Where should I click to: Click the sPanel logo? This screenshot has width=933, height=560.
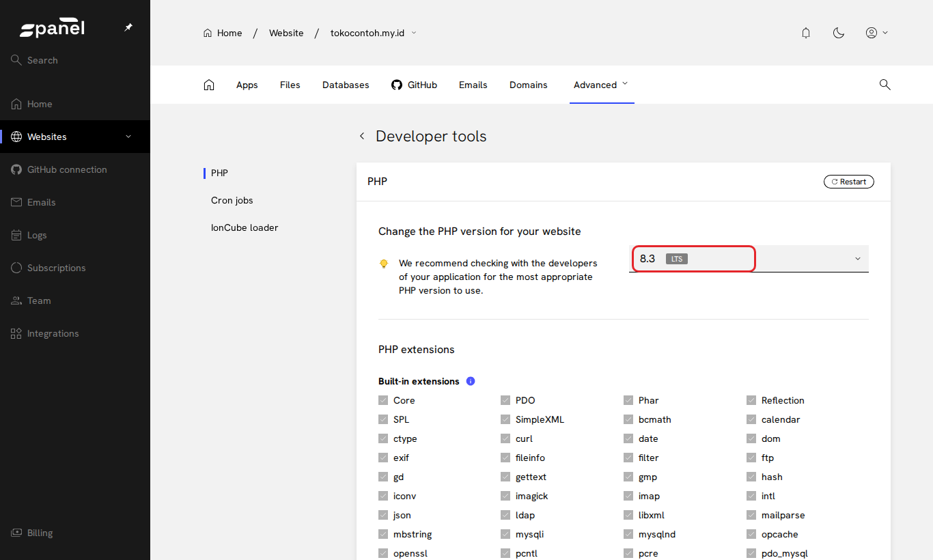click(53, 29)
